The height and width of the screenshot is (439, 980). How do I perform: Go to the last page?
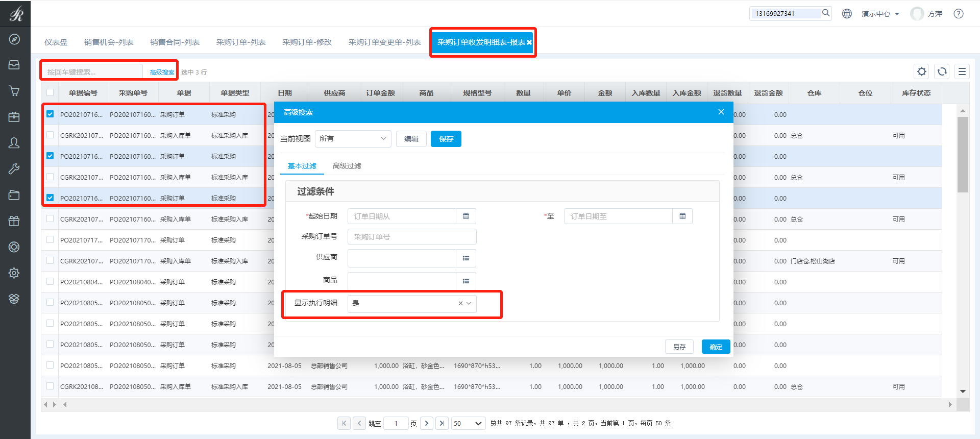[442, 423]
